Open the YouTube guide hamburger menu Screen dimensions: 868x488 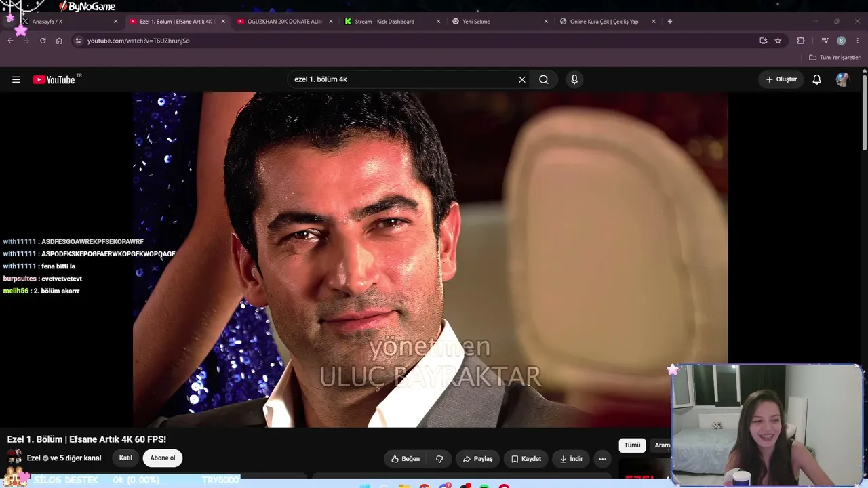16,79
